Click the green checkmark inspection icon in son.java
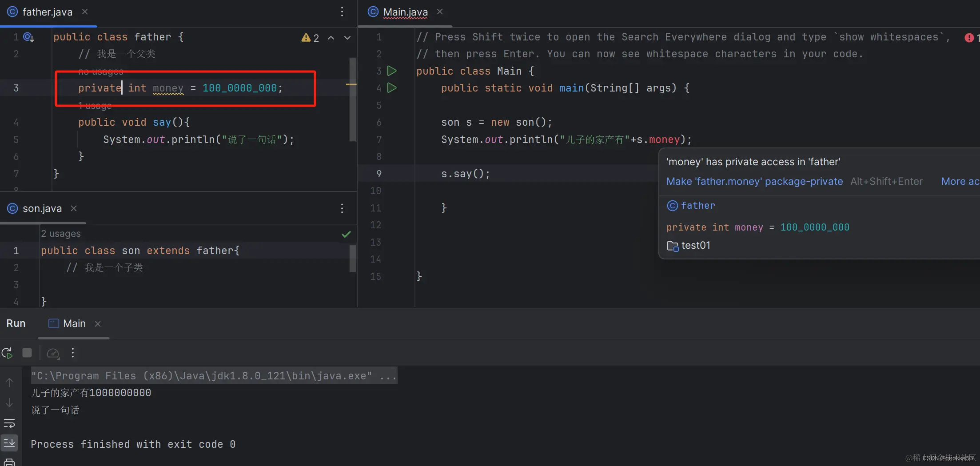This screenshot has height=466, width=980. pos(347,234)
